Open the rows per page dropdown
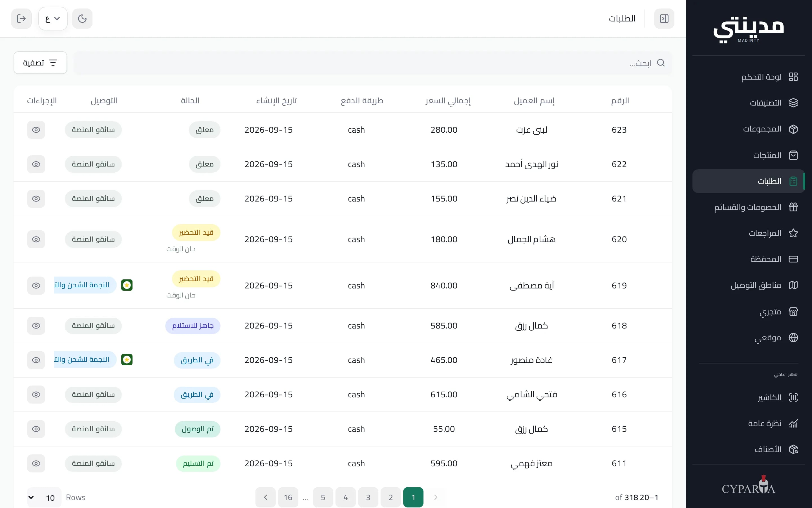 point(44,497)
